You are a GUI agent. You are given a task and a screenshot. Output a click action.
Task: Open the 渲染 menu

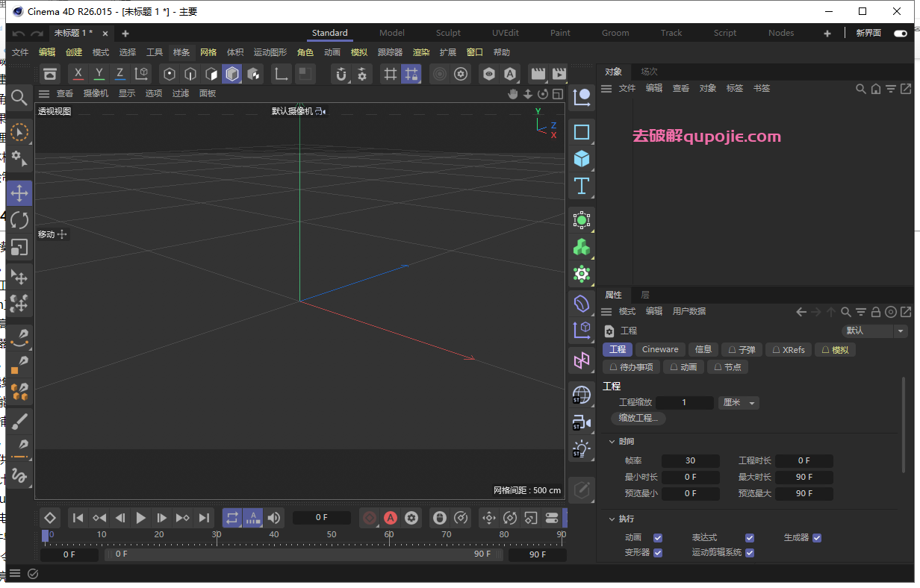(421, 52)
